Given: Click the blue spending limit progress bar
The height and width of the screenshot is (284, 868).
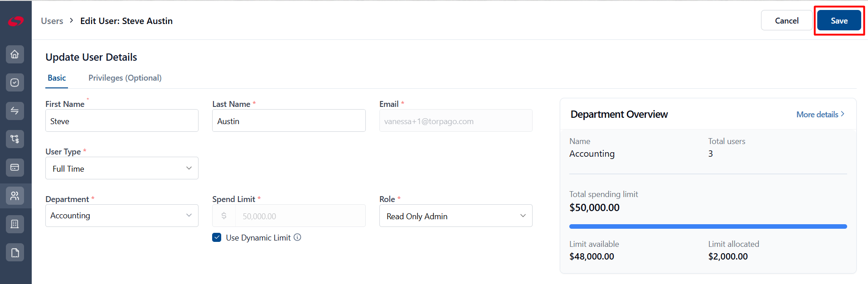Looking at the screenshot, I should 708,226.
